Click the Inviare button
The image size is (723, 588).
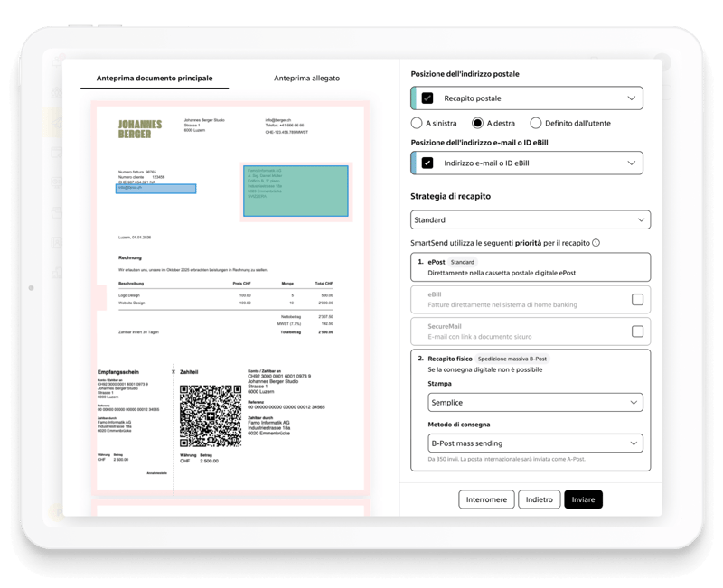click(x=584, y=498)
